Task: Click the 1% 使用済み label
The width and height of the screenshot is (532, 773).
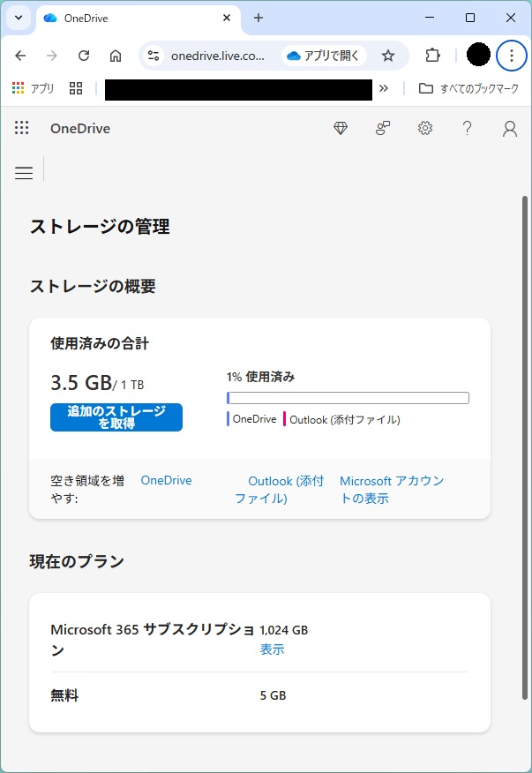Action: click(261, 377)
